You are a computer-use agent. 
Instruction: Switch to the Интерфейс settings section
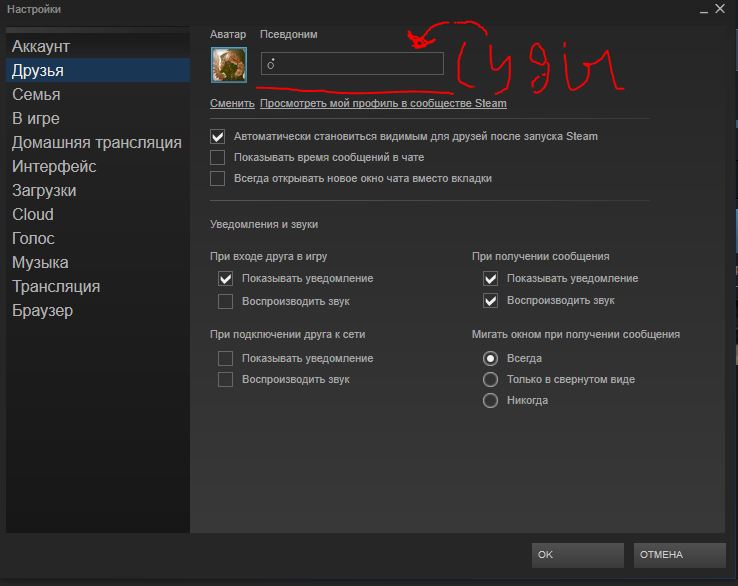pyautogui.click(x=54, y=167)
